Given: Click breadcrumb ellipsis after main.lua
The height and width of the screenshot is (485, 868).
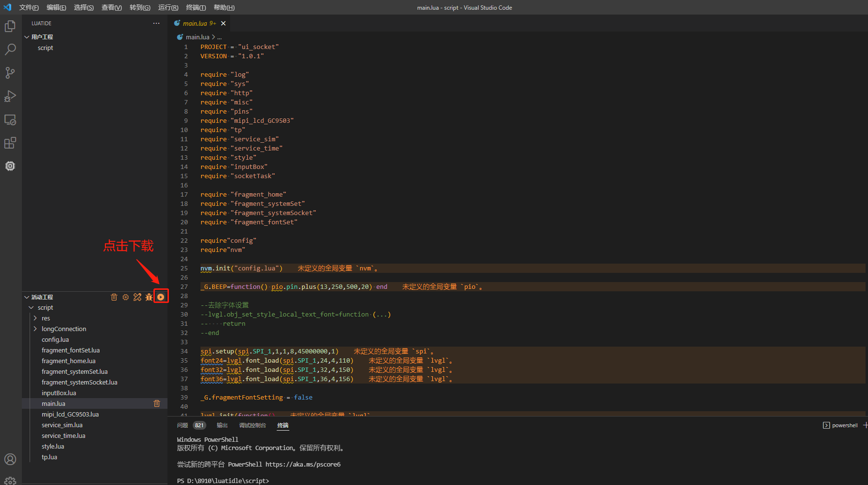Looking at the screenshot, I should pos(219,37).
